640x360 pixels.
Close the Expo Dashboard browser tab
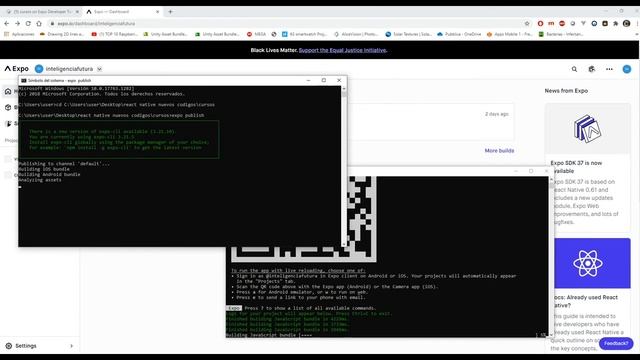158,12
